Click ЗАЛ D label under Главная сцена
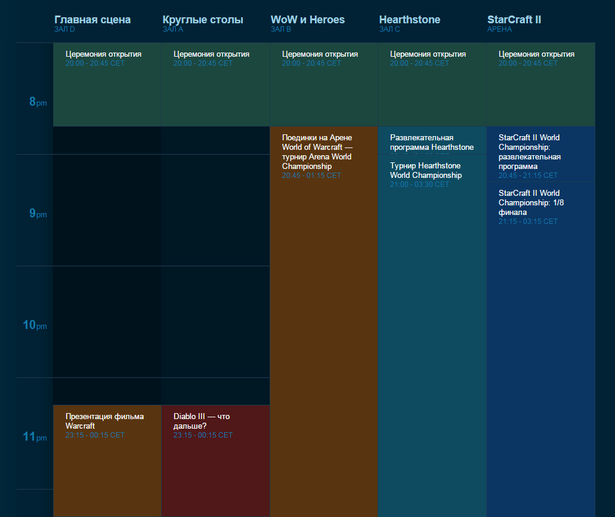Viewport: 615px width, 517px height. click(x=64, y=29)
